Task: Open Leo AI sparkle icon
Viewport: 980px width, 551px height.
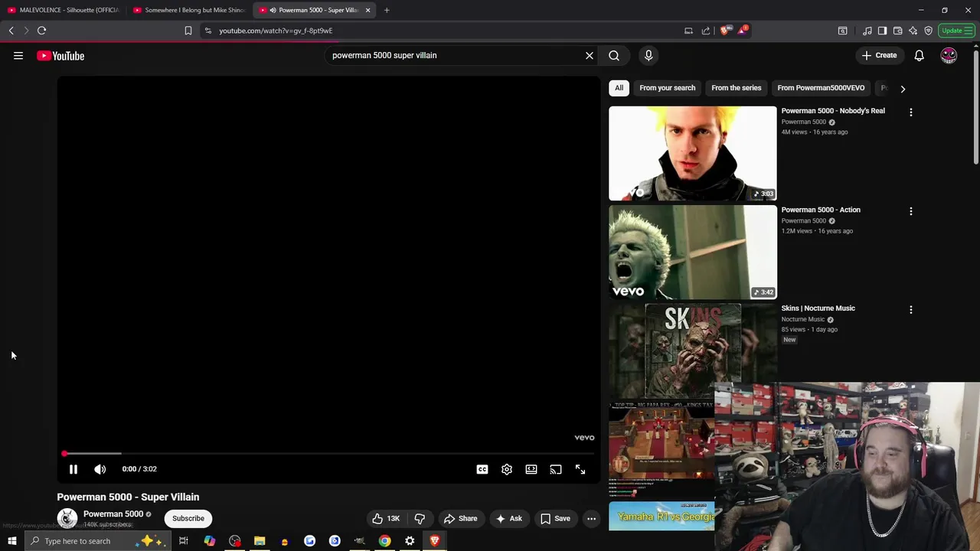Action: pos(913,31)
